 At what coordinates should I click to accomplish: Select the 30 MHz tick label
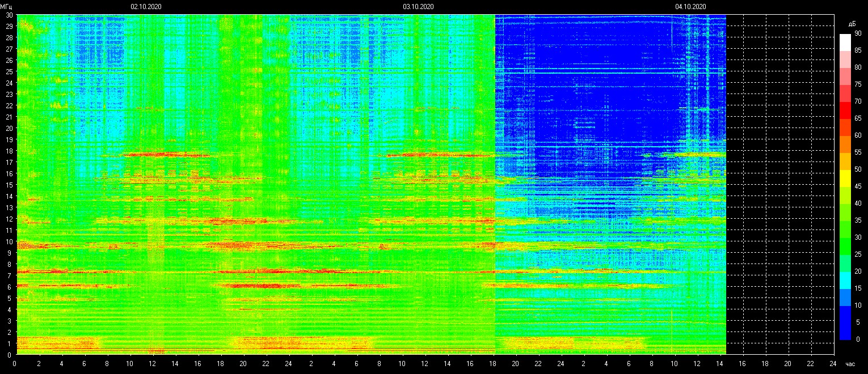9,15
